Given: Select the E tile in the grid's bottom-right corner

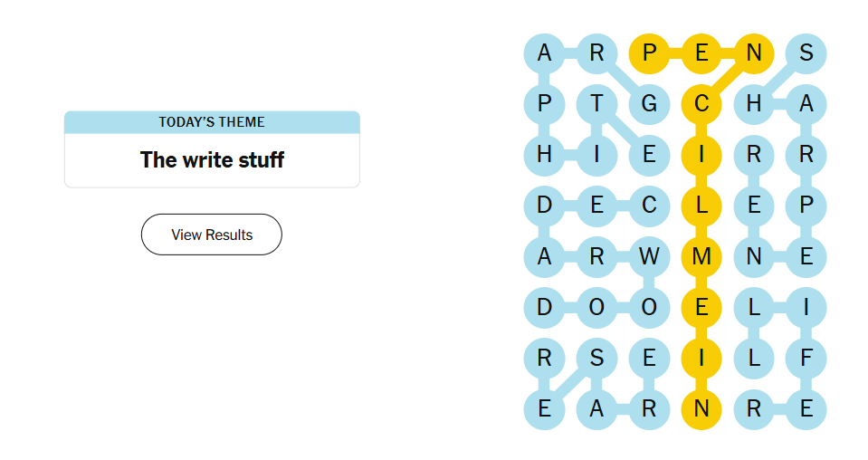Looking at the screenshot, I should click(x=806, y=409).
